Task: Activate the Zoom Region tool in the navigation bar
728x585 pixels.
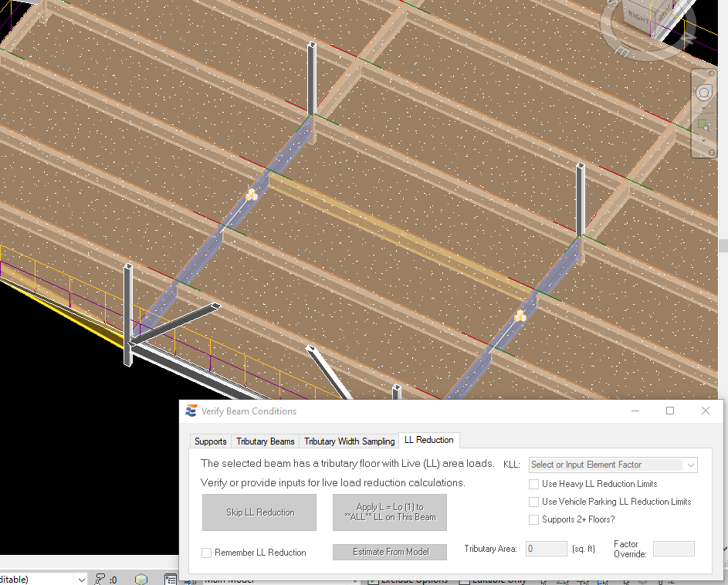Action: click(x=704, y=125)
